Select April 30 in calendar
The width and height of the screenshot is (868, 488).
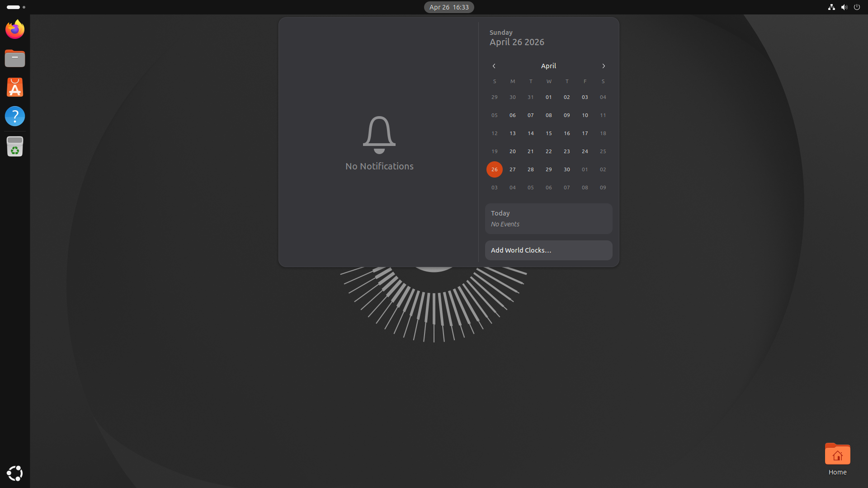567,169
